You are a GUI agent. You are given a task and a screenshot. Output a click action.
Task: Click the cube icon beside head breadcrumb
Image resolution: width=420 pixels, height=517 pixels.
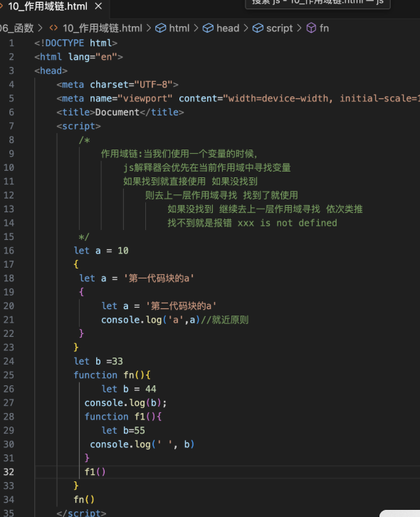tap(208, 28)
